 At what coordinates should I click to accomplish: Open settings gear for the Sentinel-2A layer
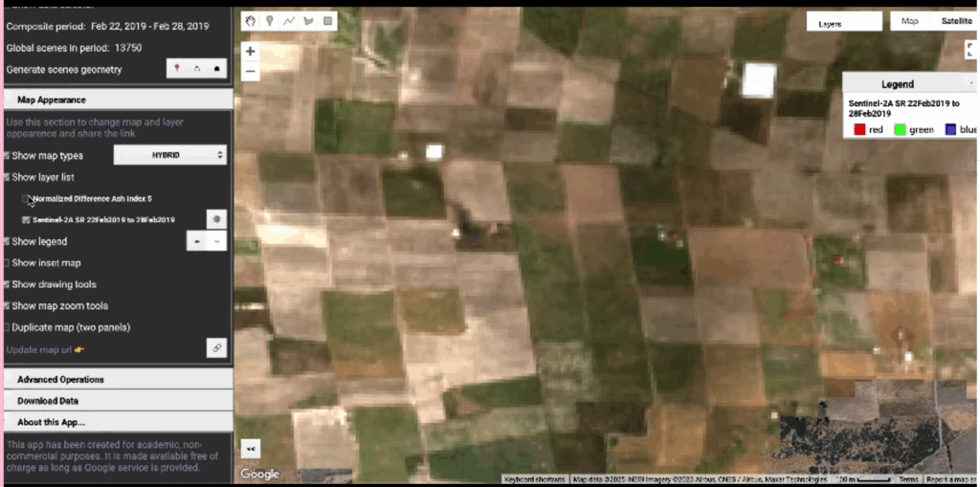216,219
